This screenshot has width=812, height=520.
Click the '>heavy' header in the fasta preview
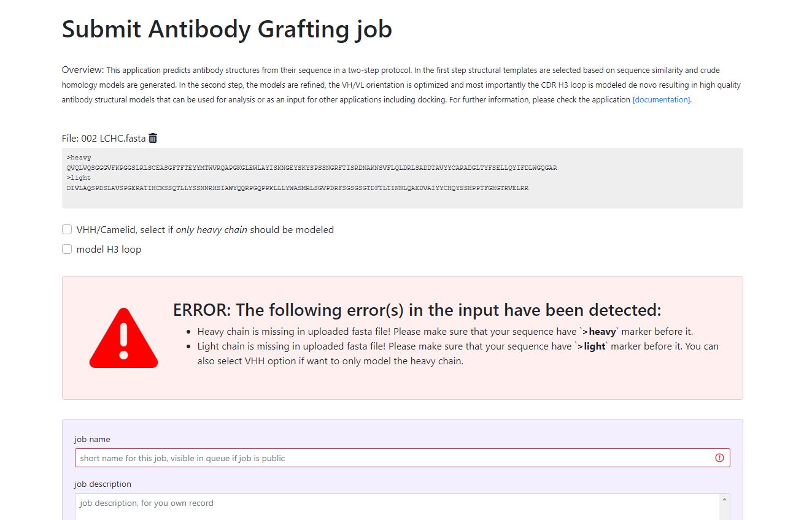[x=79, y=158]
